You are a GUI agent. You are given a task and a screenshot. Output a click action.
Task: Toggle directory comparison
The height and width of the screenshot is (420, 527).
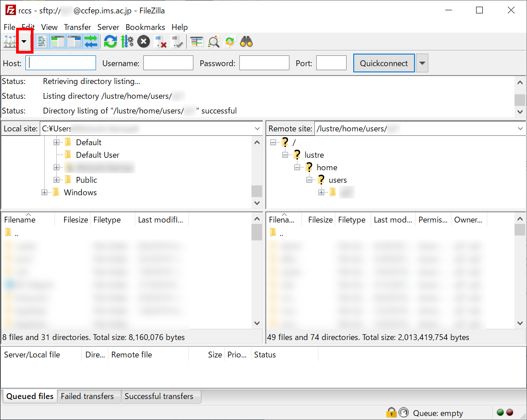[x=213, y=42]
